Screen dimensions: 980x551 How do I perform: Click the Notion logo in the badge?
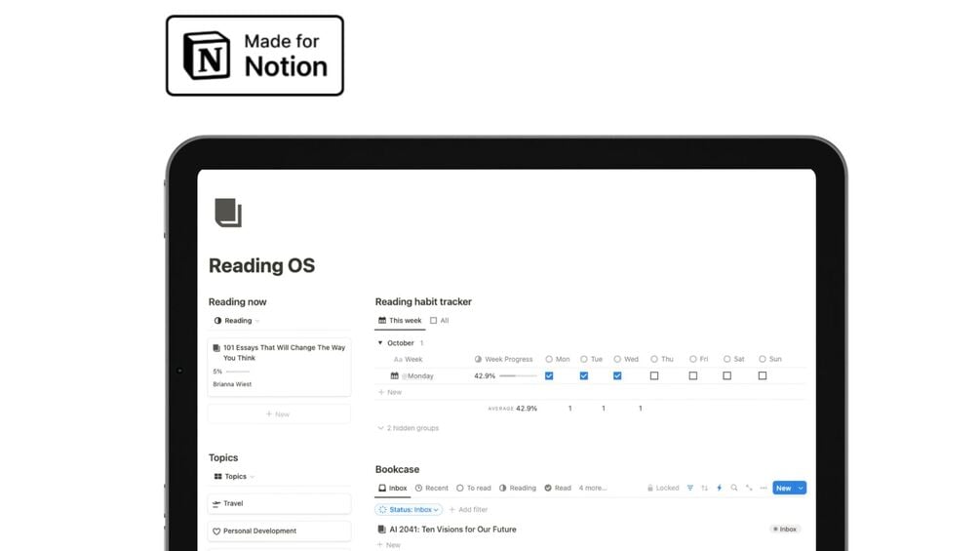click(207, 56)
